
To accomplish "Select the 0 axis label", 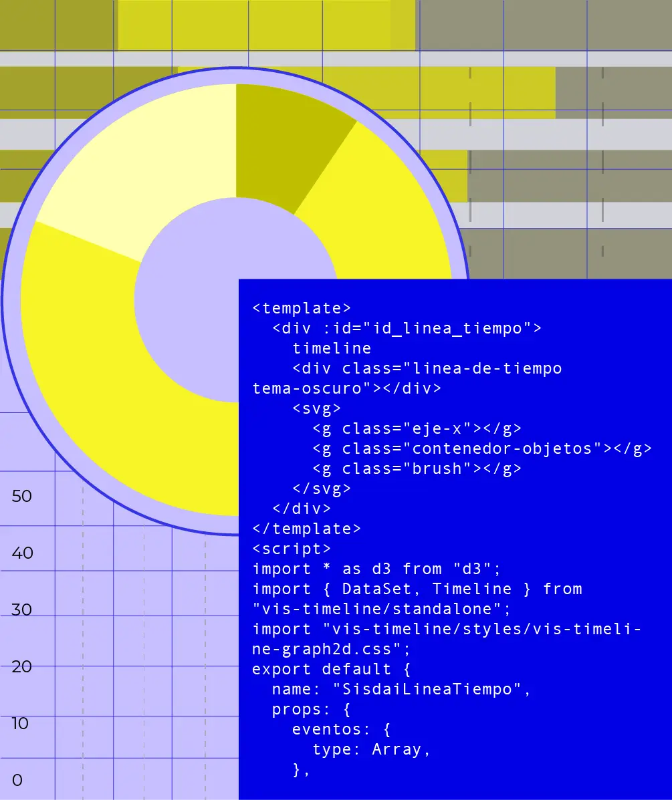I will 17,780.
